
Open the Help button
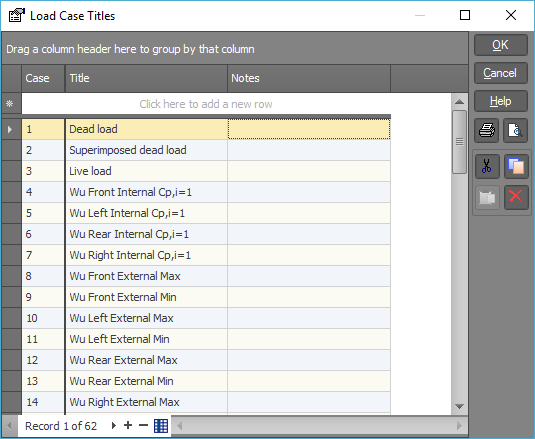click(501, 101)
